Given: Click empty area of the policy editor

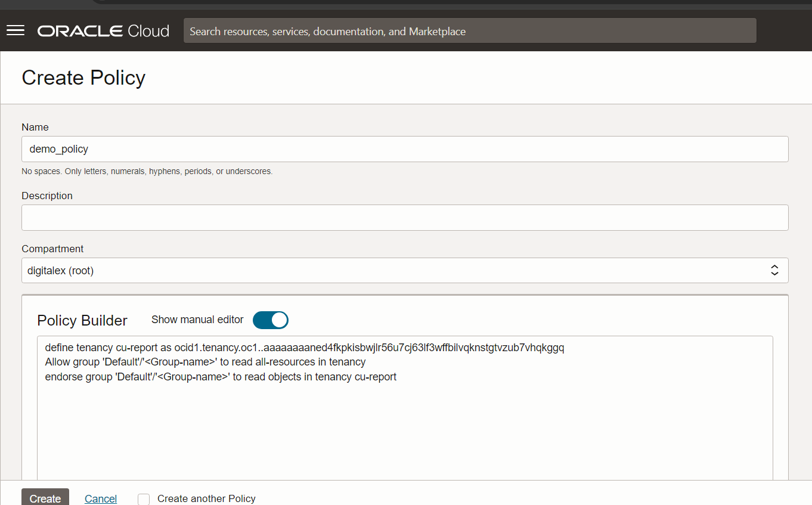Looking at the screenshot, I should pyautogui.click(x=404, y=435).
